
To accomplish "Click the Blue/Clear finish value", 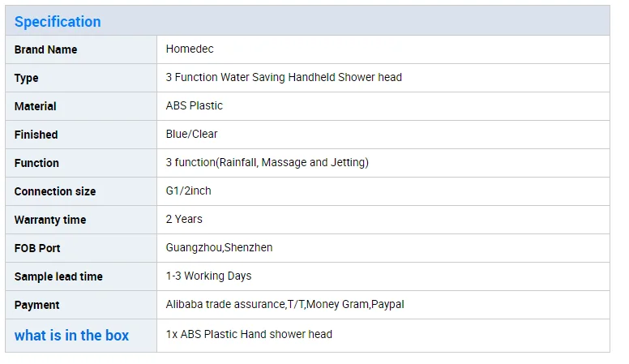I will [x=192, y=134].
